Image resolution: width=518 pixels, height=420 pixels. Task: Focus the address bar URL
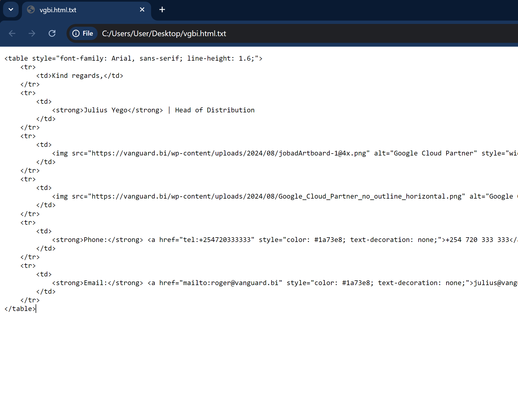pyautogui.click(x=164, y=33)
